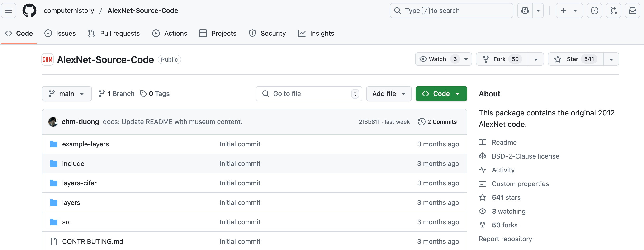Click the layers-cifar folder icon
The width and height of the screenshot is (644, 250).
click(x=53, y=183)
